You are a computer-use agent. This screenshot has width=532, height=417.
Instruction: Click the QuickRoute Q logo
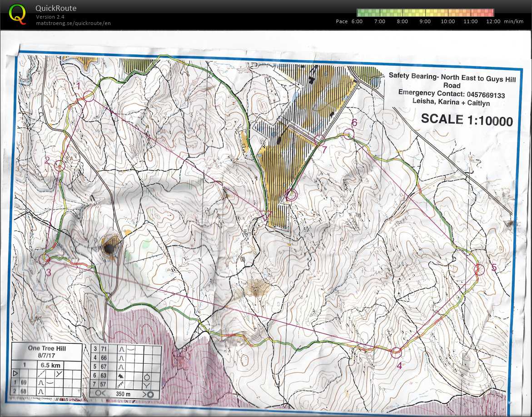coord(17,14)
